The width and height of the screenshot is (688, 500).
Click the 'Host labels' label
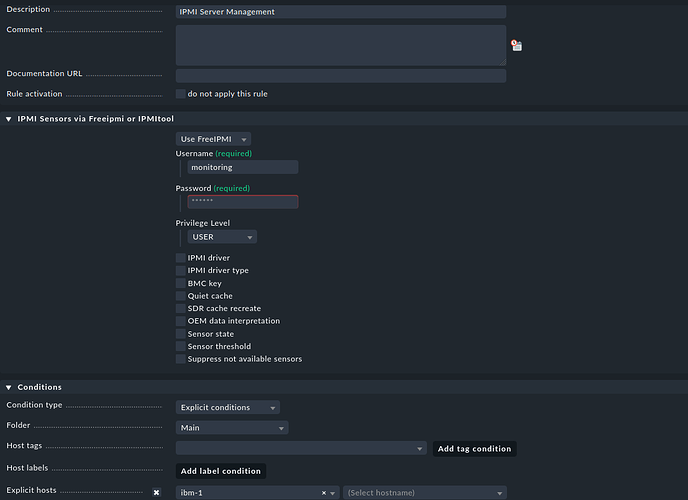tap(27, 468)
